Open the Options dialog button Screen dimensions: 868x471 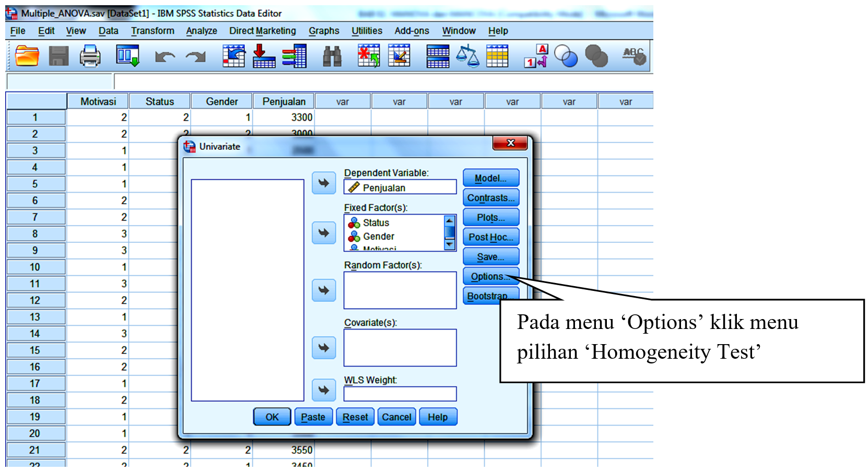tap(490, 276)
